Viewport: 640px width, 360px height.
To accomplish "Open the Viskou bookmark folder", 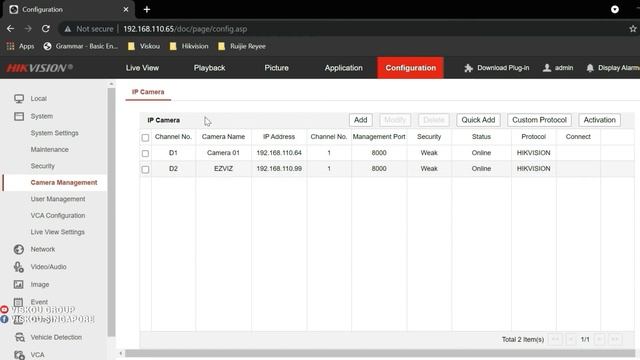I will 144,46.
